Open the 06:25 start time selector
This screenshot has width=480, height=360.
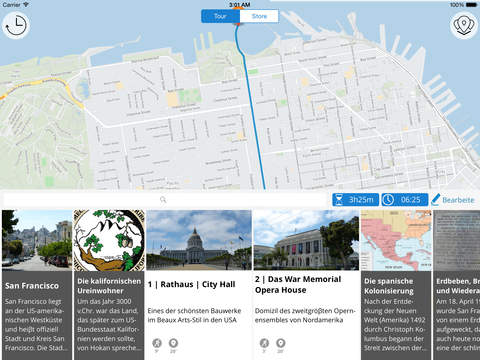click(x=405, y=200)
